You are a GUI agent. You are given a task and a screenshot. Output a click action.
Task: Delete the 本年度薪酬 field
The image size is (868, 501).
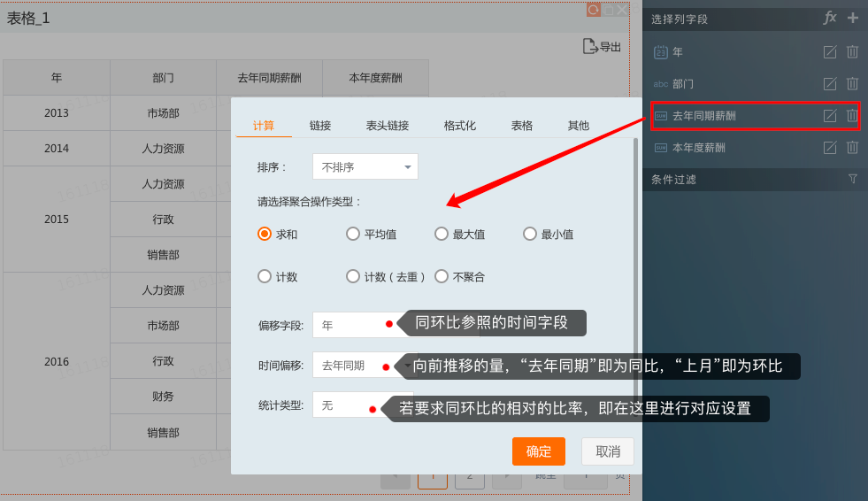[x=852, y=147]
